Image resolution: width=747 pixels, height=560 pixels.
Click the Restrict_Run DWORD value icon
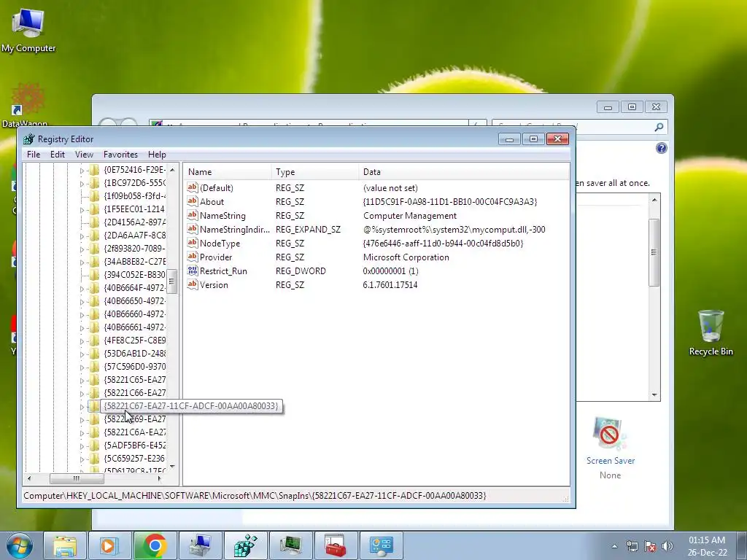pos(192,271)
